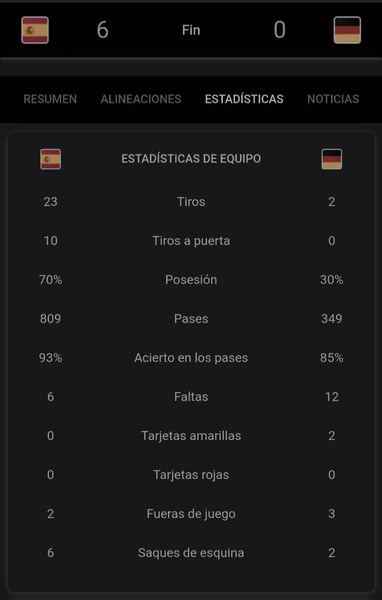Tap the Posesión row label

click(x=191, y=280)
